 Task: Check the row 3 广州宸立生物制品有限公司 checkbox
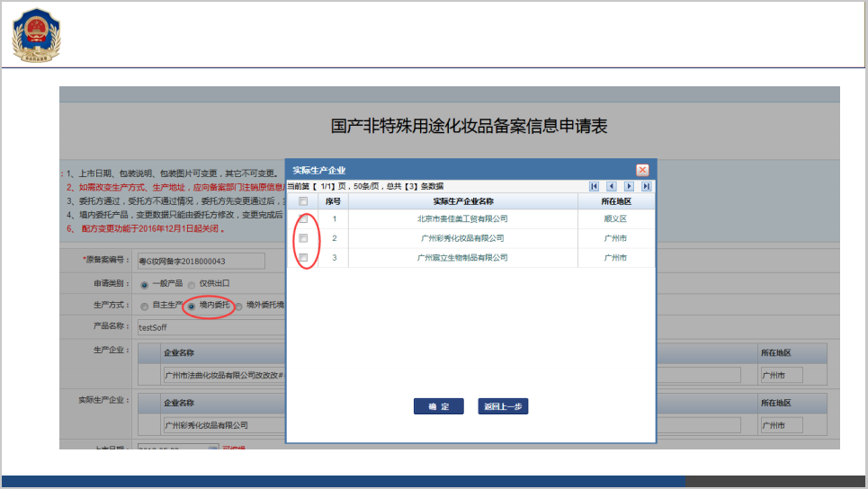pyautogui.click(x=303, y=258)
